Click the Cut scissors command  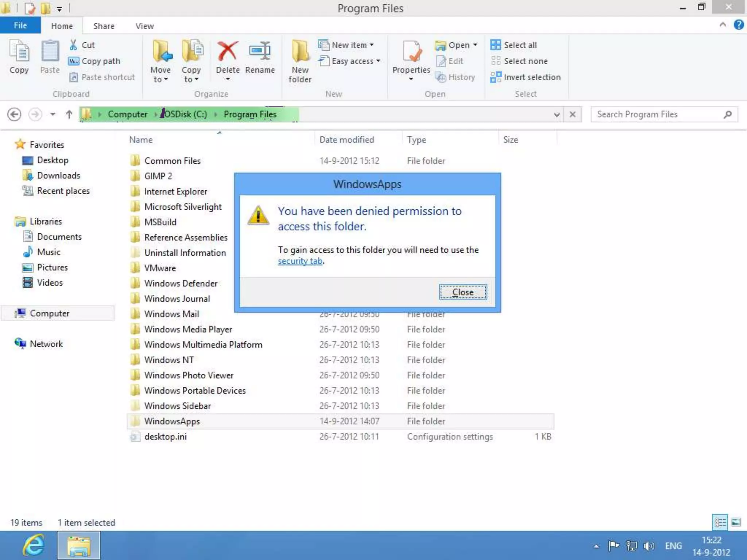[82, 45]
